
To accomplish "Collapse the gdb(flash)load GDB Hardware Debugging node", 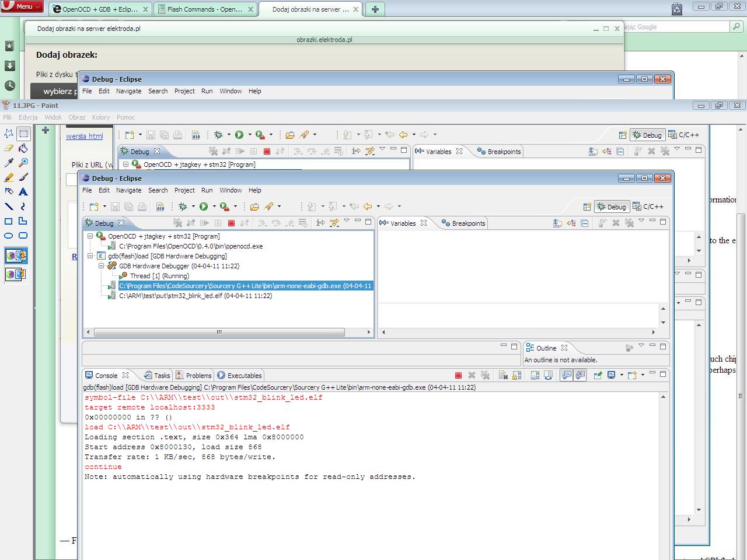I will coord(90,256).
